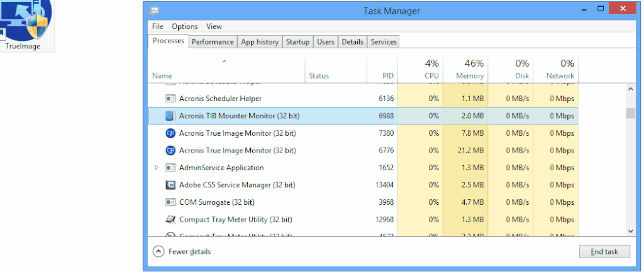Click the scrollbar up arrow in process list

[x=631, y=89]
